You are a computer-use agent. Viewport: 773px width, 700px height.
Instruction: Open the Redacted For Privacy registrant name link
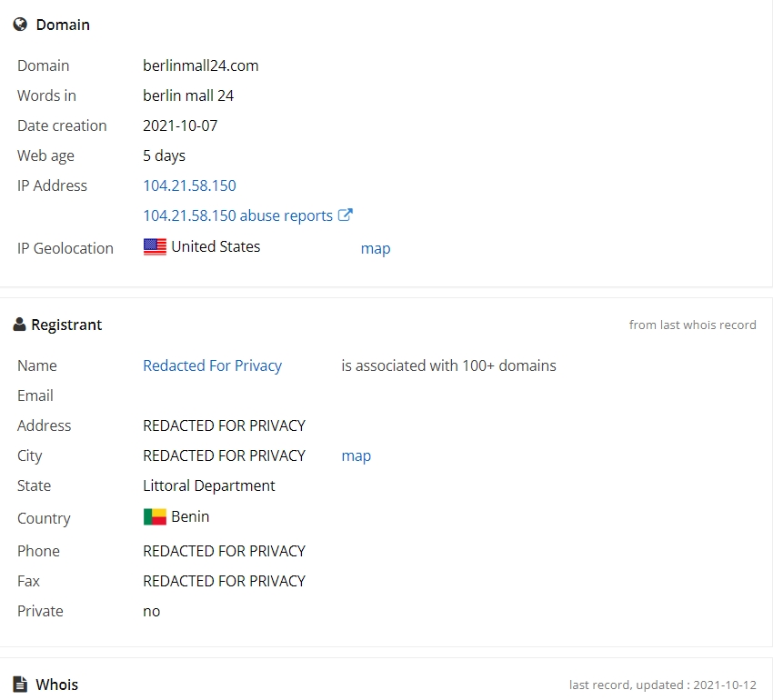(212, 365)
